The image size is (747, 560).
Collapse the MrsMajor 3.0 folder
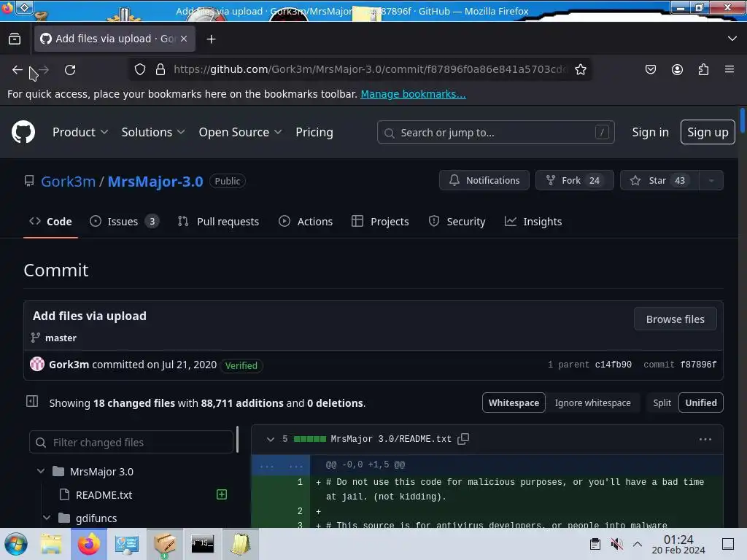click(x=41, y=472)
